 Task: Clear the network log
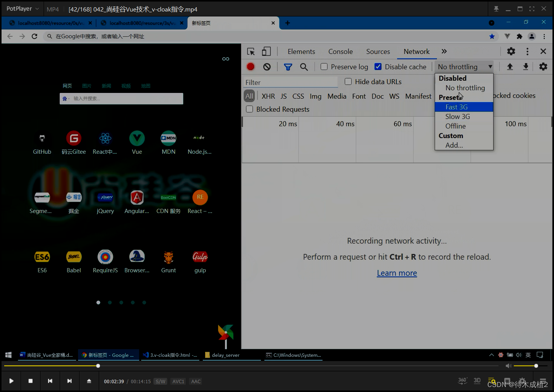(x=267, y=67)
